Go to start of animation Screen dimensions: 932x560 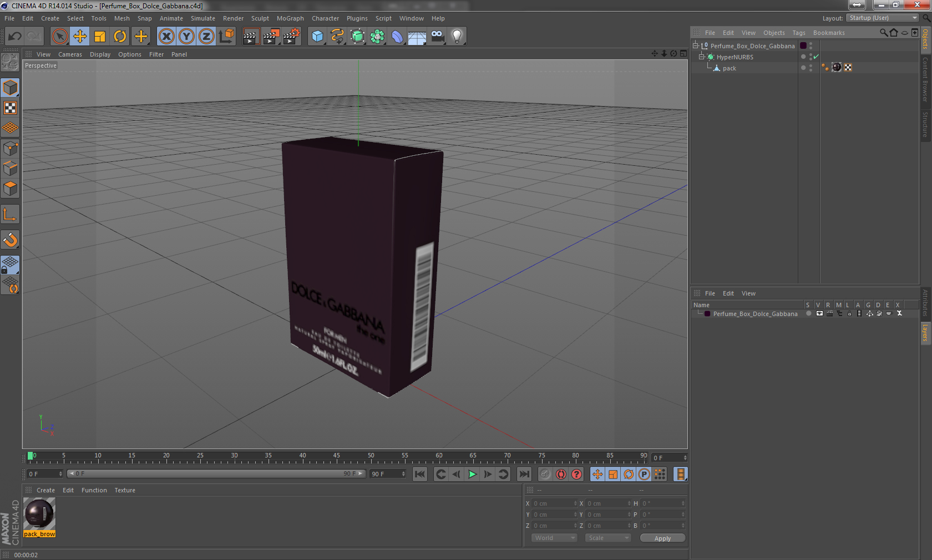tap(420, 474)
